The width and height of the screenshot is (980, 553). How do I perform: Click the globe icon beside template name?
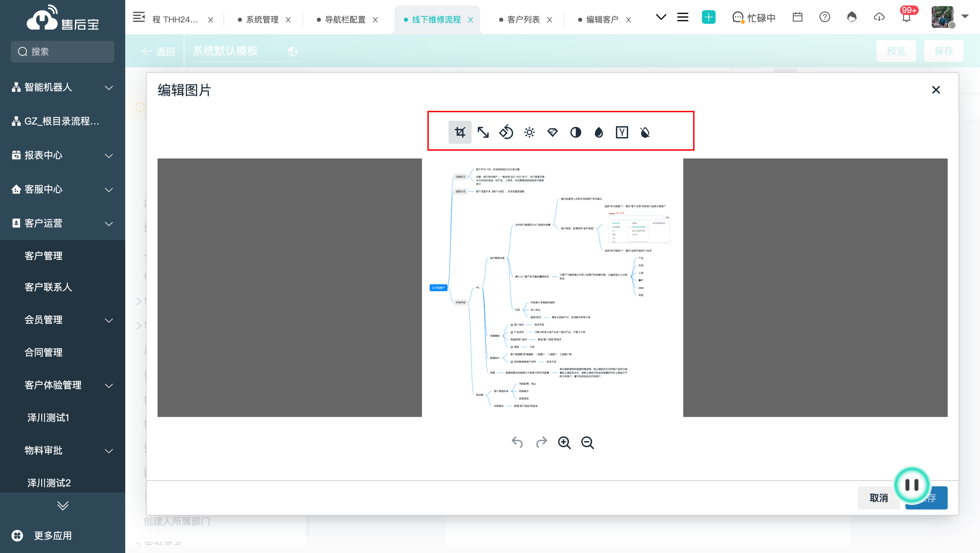click(x=292, y=51)
